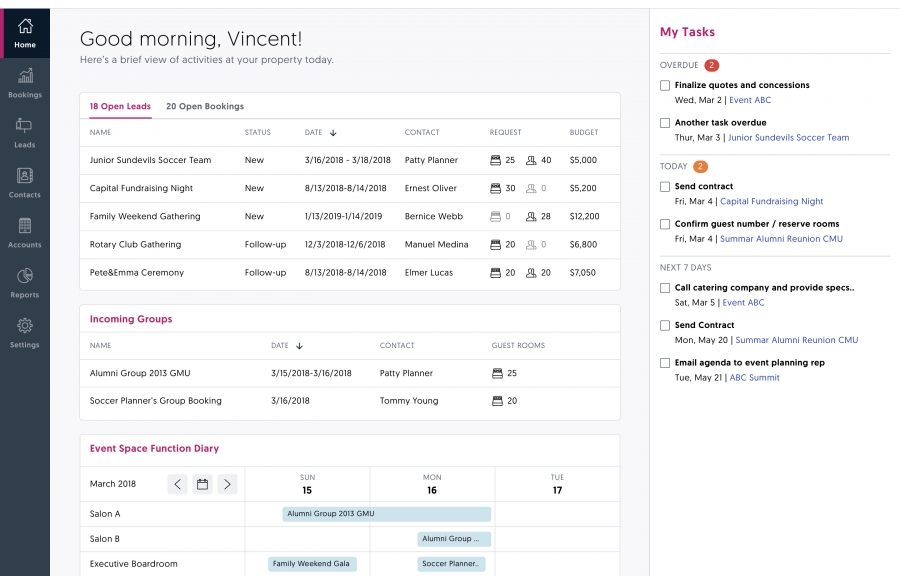Viewport: 900px width, 576px height.
Task: Sort leads by Date column arrow
Action: (333, 133)
